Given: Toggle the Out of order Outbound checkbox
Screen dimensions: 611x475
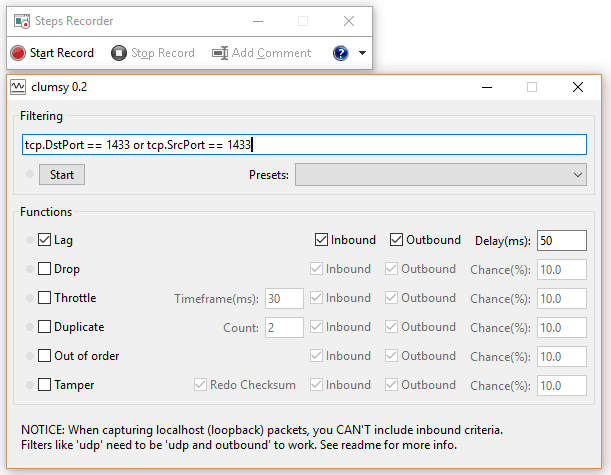Looking at the screenshot, I should coord(391,355).
